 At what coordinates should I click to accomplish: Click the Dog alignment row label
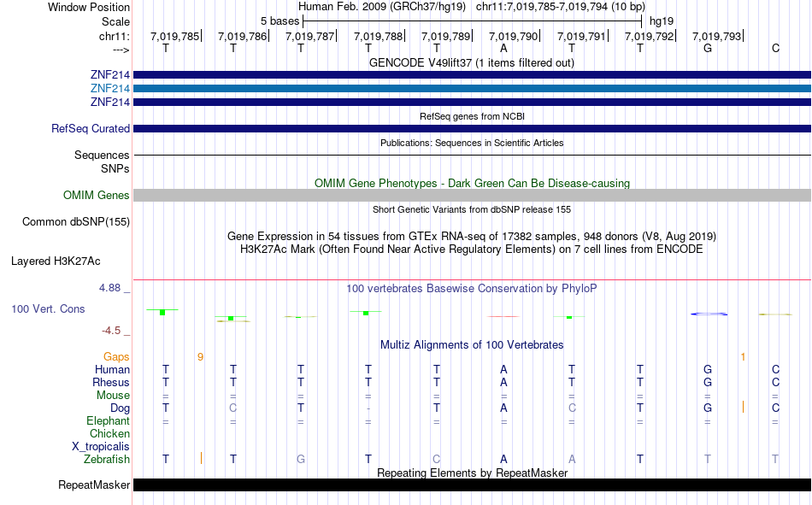tap(120, 408)
